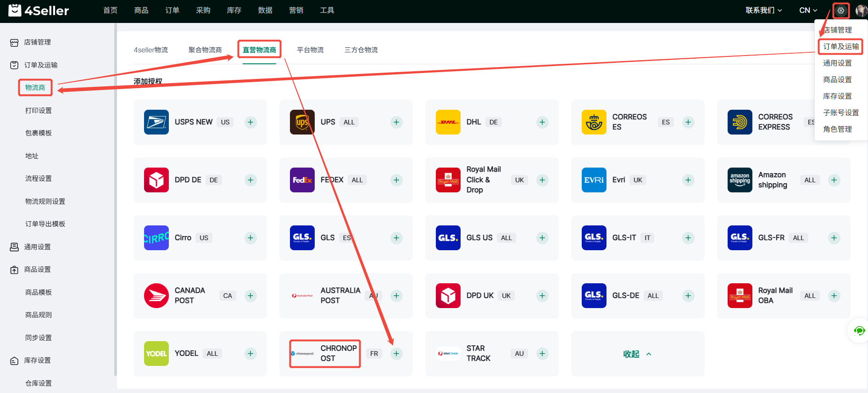
Task: Open 库存 top menu
Action: (x=234, y=10)
